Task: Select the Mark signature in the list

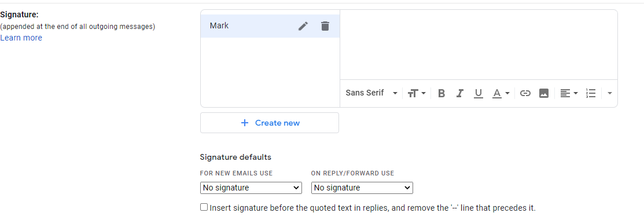Action: tap(270, 26)
